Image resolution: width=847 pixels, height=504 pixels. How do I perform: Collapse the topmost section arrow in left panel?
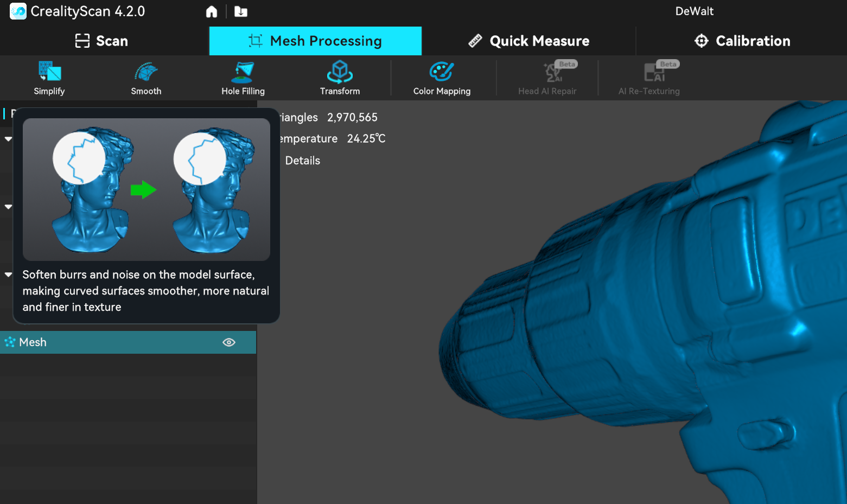pos(8,139)
